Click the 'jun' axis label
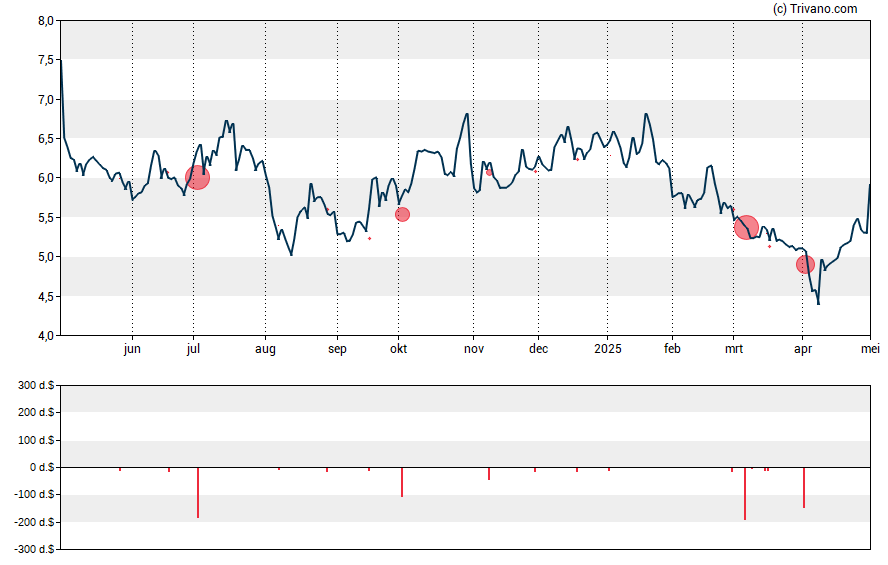This screenshot has height=565, width=888. click(x=132, y=349)
